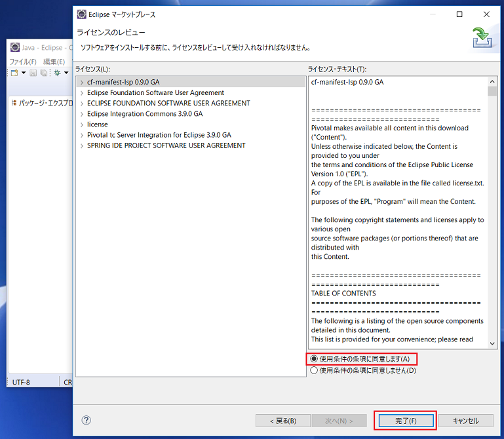The image size is (504, 439).
Task: Expand Eclipse Integration Commons 3.9.0 GA entry
Action: 82,114
